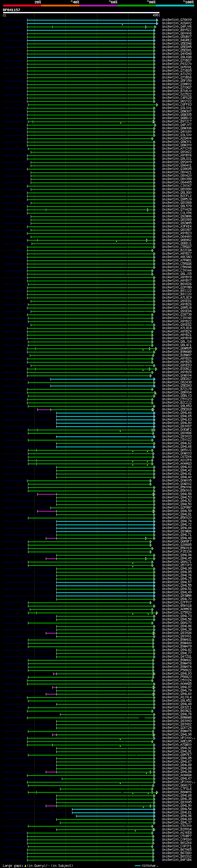Open hit UniRef100_A2Q4V2
Image resolution: width=197 pixels, height=868 pixels.
tap(177, 23)
